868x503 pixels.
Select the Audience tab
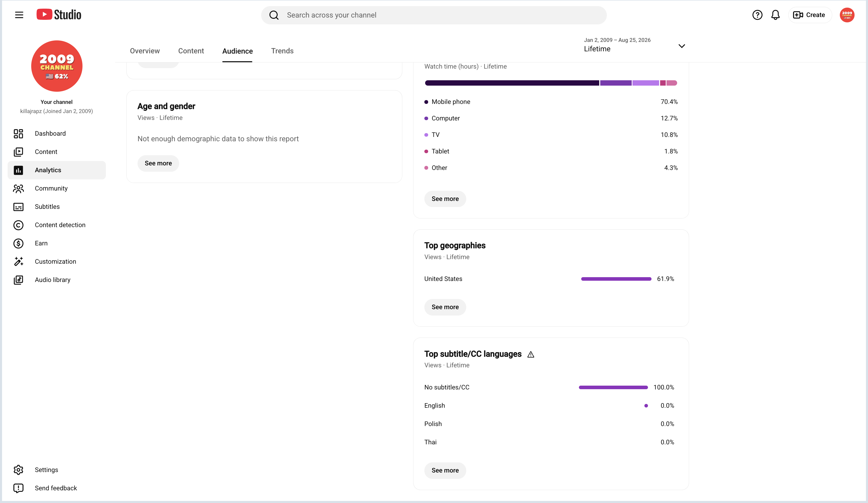[x=237, y=51]
